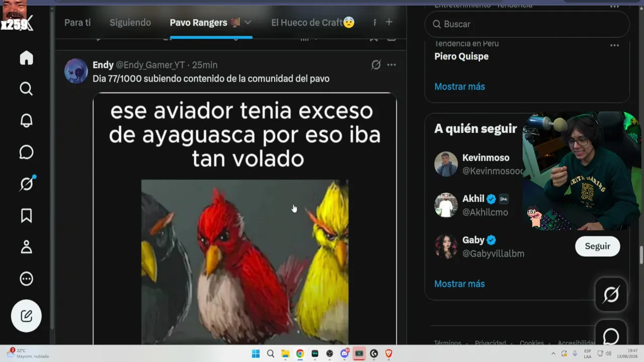Open Explore via the sidebar magnifier icon
The height and width of the screenshot is (362, 644).
coord(26,89)
